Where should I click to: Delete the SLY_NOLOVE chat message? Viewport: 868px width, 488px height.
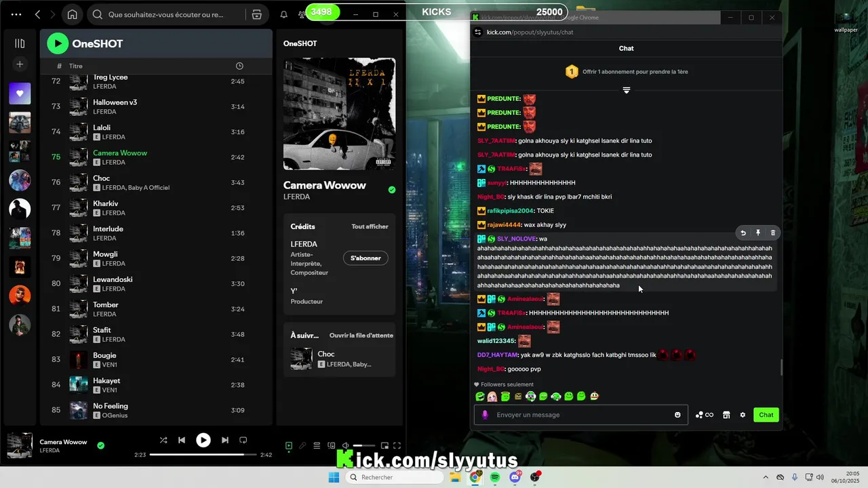(x=773, y=232)
